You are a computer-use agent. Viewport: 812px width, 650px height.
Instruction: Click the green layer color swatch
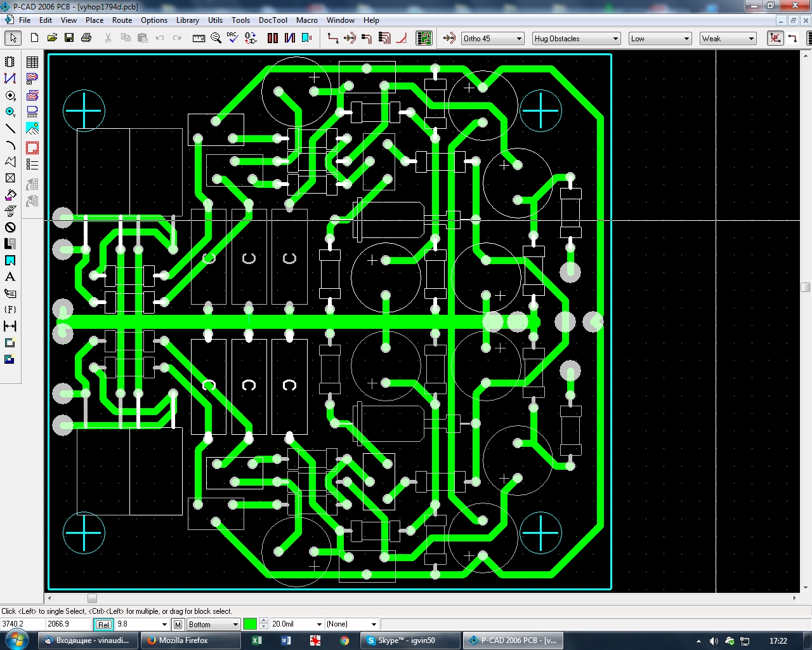point(251,625)
